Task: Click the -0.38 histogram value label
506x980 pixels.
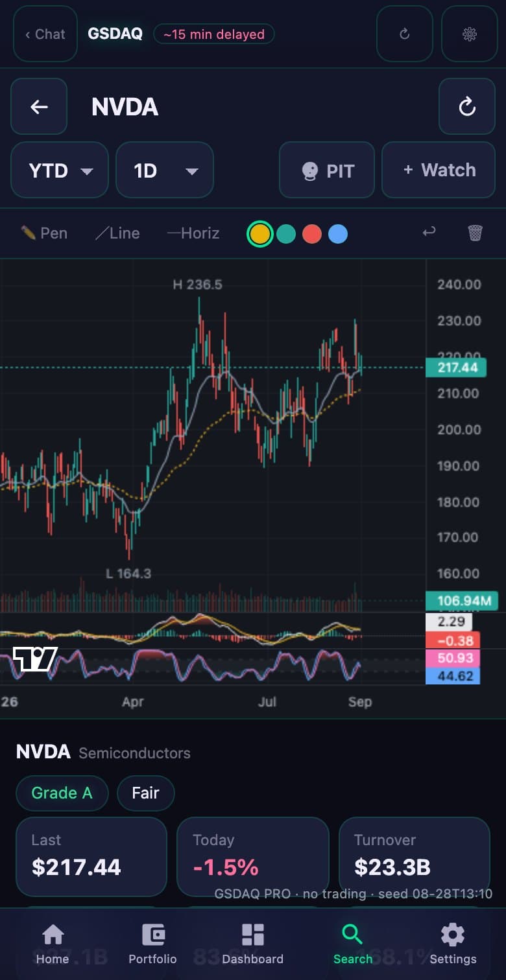Action: coord(453,640)
